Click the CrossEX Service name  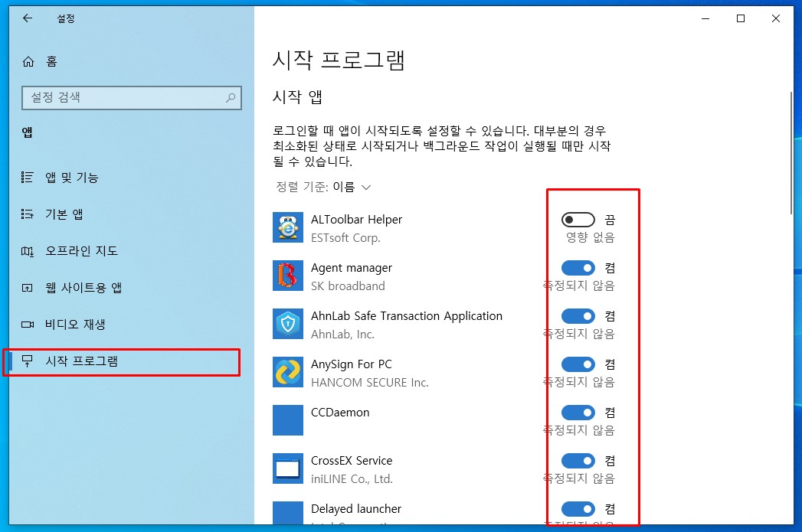pyautogui.click(x=352, y=461)
